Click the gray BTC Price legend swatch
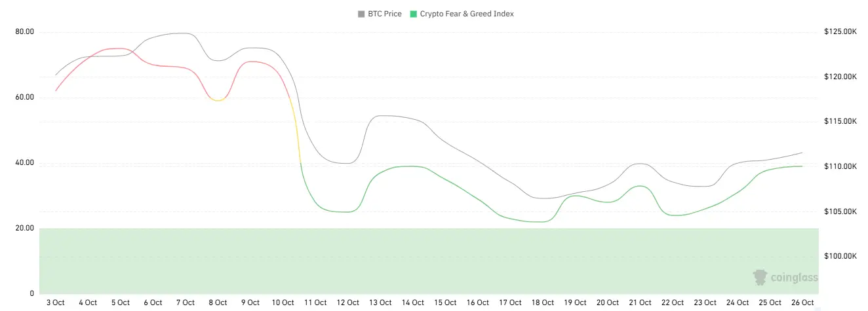 pyautogui.click(x=361, y=14)
